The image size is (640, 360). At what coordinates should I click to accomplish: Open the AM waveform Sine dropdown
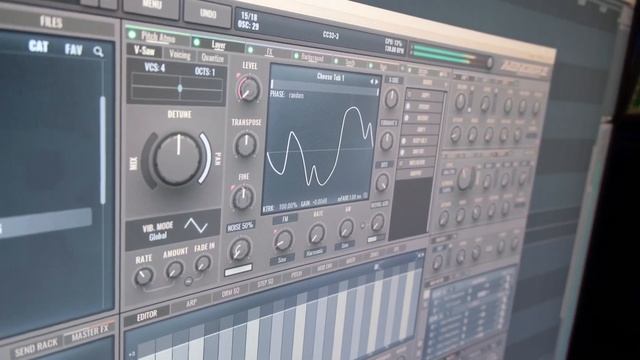(x=344, y=246)
